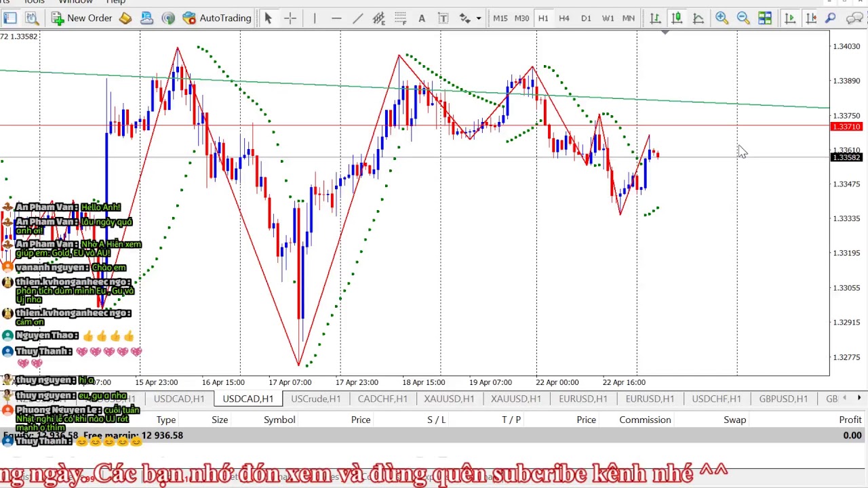Open the Market Watch panel icon

10,18
